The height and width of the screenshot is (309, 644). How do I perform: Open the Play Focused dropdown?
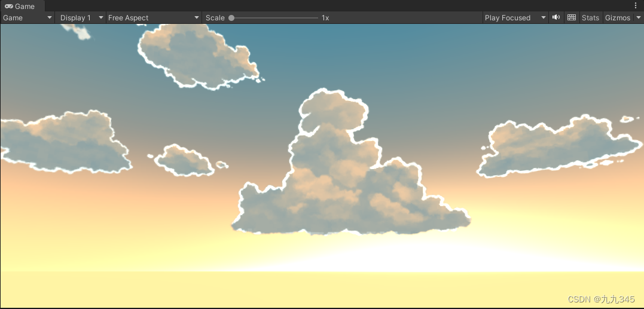tap(515, 18)
